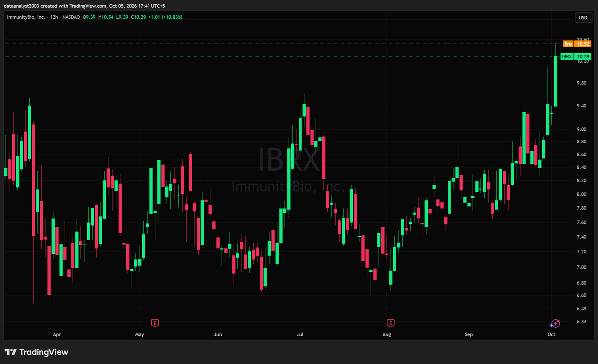
Task: Click the May label on time axis
Action: click(139, 334)
